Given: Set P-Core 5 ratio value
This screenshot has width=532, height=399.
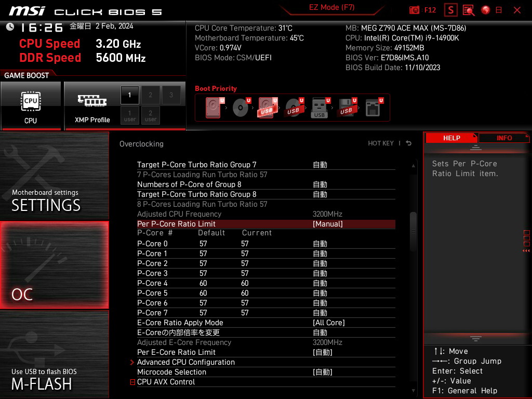Looking at the screenshot, I should coord(320,293).
